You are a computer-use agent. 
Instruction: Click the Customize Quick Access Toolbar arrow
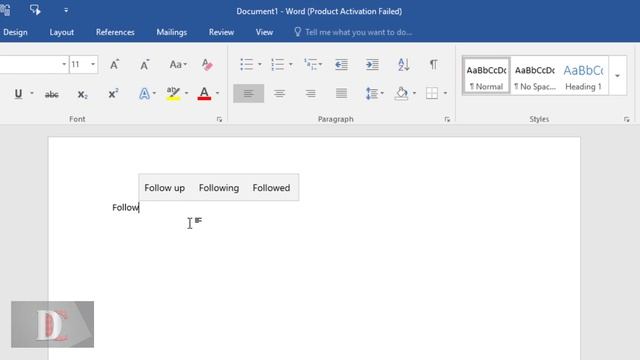[x=66, y=10]
